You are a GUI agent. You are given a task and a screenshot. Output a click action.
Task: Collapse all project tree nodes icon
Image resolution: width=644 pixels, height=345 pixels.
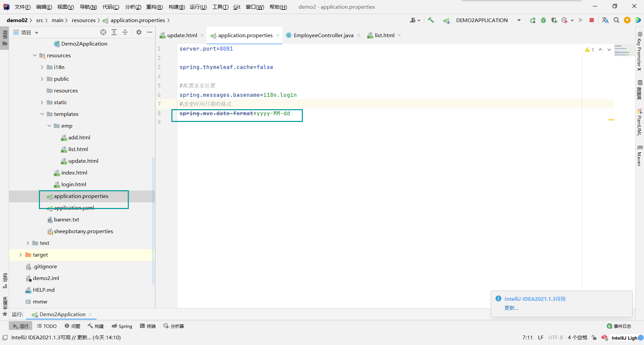125,32
